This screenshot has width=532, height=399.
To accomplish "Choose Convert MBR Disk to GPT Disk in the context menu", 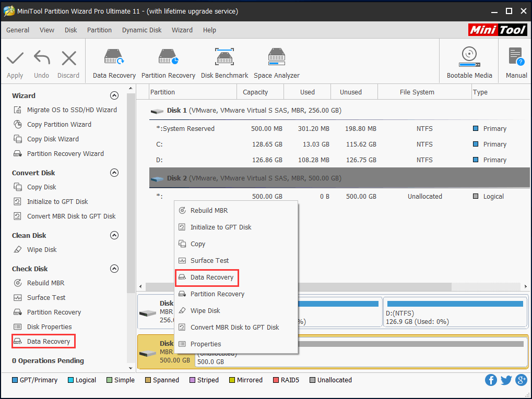I will click(x=237, y=327).
